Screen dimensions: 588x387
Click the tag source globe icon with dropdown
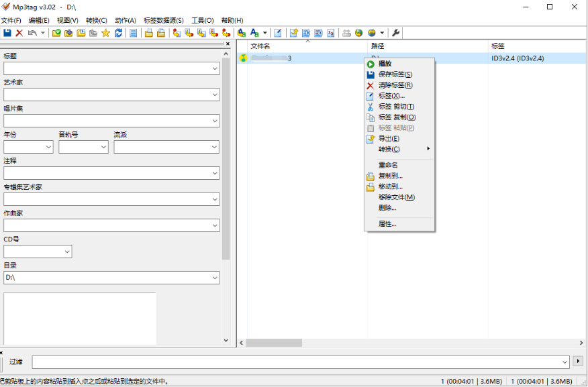click(x=372, y=33)
